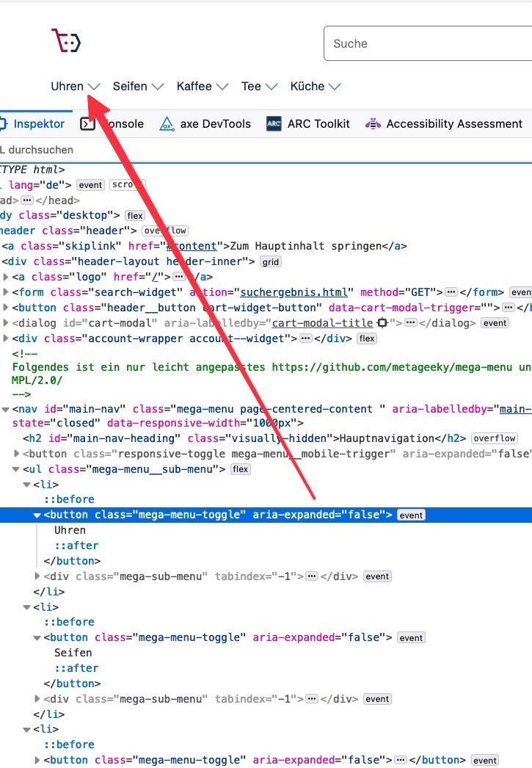Open the Seifen menu
Screen dimensions: 532x768
[x=138, y=87]
